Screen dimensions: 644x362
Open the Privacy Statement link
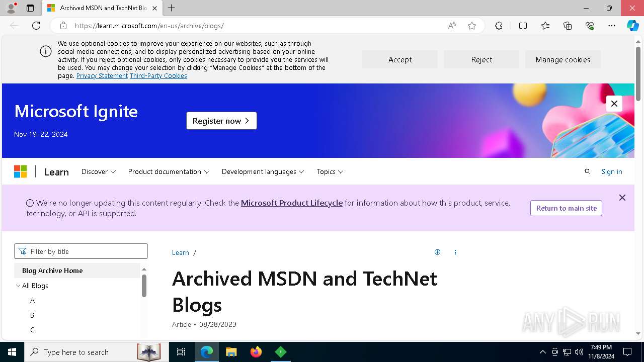pos(102,75)
